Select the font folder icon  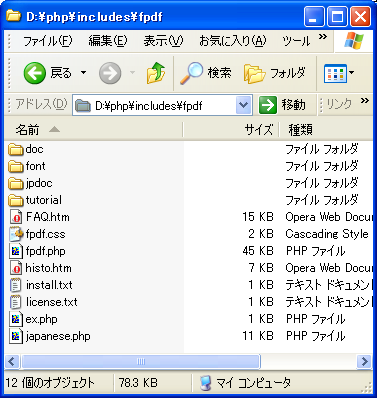(16, 166)
